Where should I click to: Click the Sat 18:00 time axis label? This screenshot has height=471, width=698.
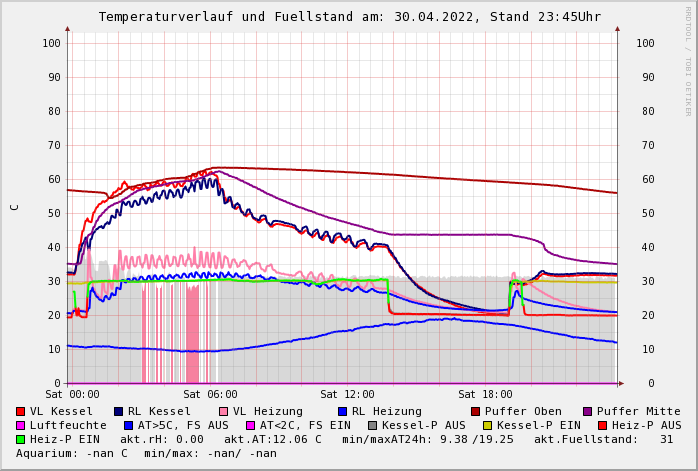click(485, 395)
